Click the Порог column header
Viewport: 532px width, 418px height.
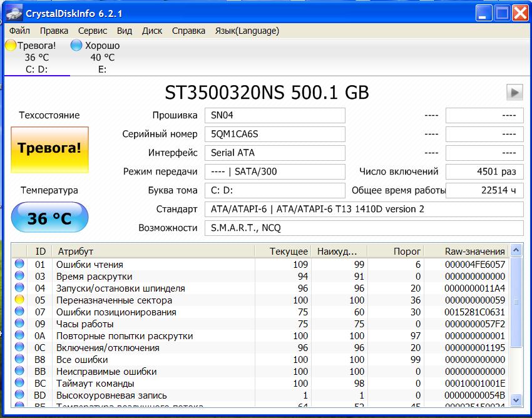(396, 252)
